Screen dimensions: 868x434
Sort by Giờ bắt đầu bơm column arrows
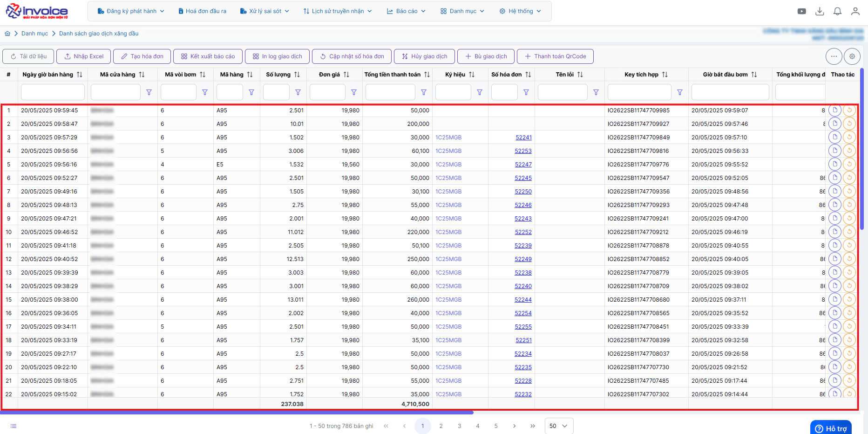(754, 75)
